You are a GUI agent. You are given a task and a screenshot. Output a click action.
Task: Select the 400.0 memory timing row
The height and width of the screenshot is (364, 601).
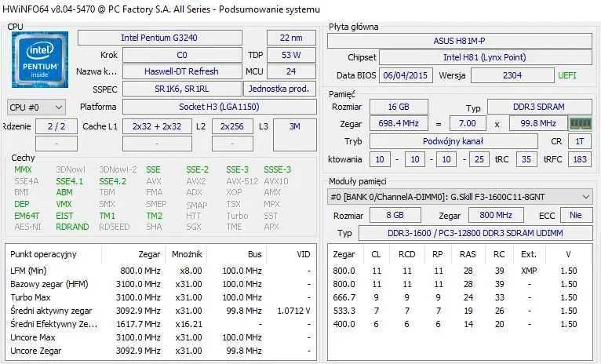click(x=459, y=324)
